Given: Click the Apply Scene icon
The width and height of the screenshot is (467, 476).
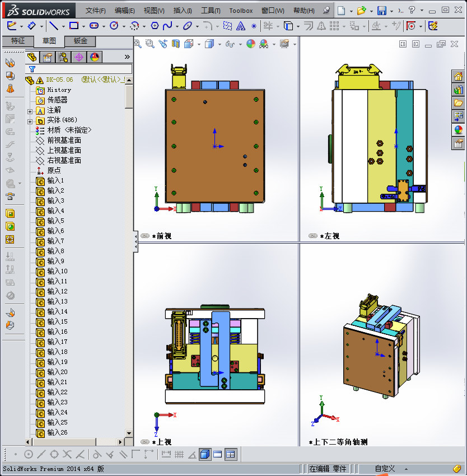Looking at the screenshot, I should coord(264,44).
